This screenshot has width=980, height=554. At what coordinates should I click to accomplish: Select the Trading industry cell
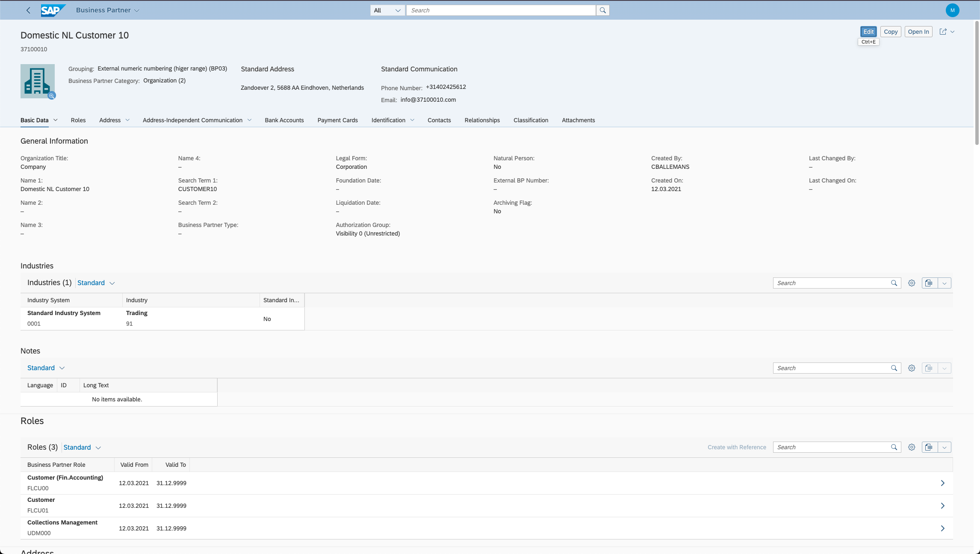[191, 318]
